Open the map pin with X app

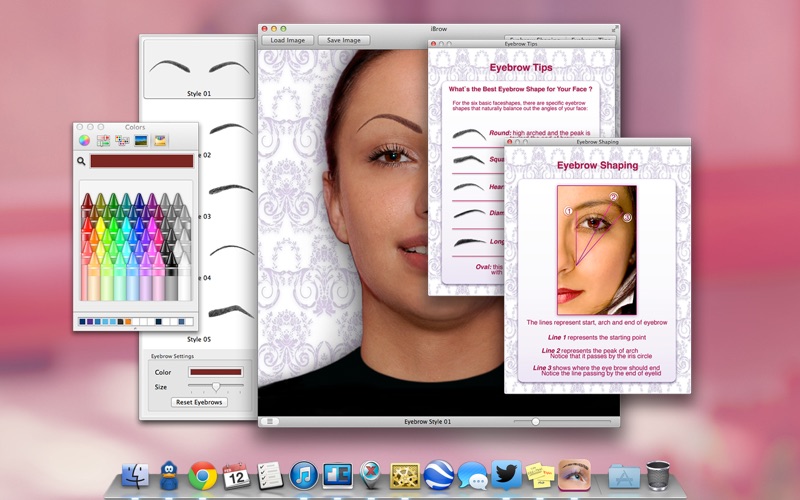point(371,474)
